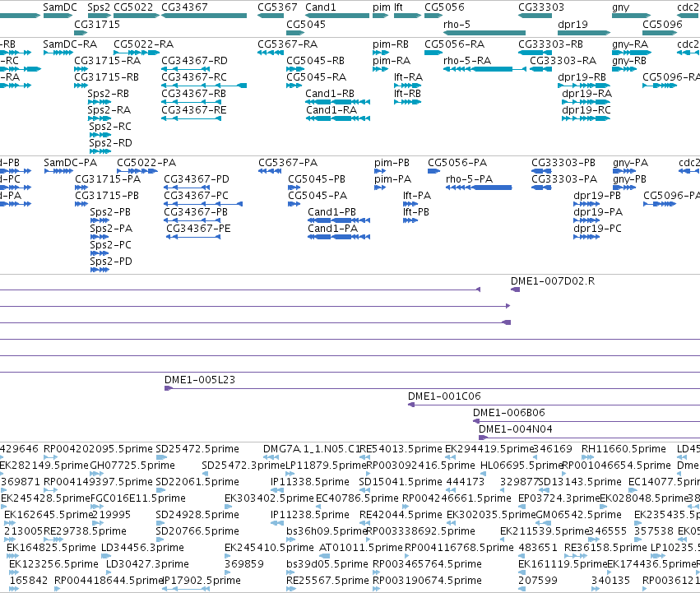Select EST SD22061.5prime
The width and height of the screenshot is (700, 593).
[197, 482]
